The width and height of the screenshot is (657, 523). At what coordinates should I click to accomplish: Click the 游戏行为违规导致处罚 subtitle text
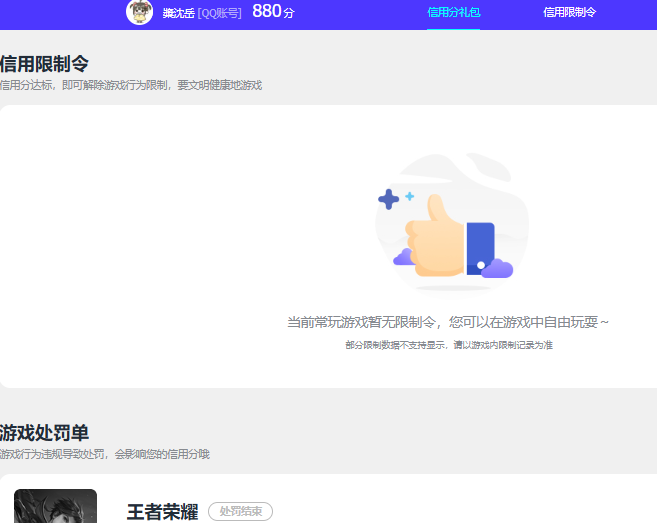point(105,454)
